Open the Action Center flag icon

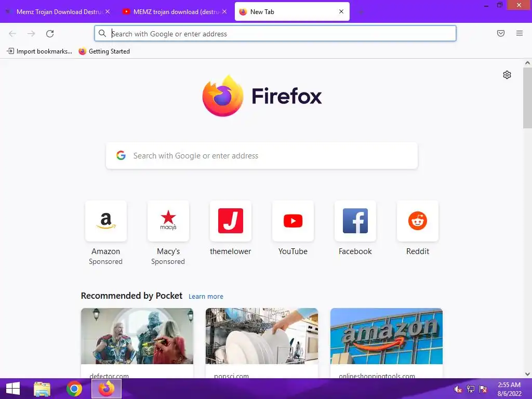pos(483,389)
